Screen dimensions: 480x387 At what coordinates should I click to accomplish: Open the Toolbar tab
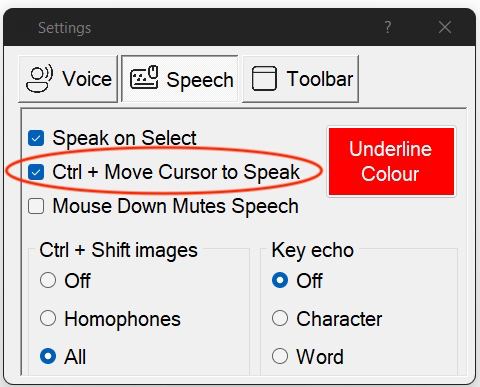click(300, 79)
